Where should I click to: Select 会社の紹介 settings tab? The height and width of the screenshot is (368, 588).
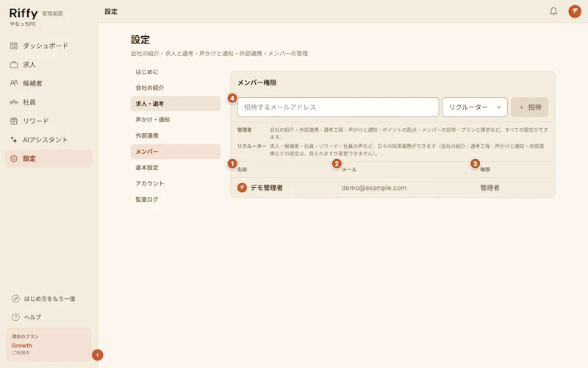tap(175, 88)
